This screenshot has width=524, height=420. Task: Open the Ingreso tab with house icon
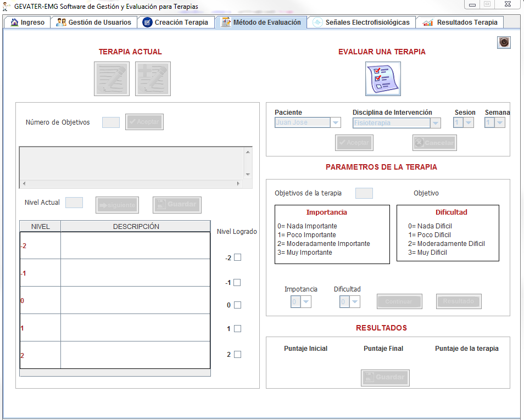click(x=27, y=23)
